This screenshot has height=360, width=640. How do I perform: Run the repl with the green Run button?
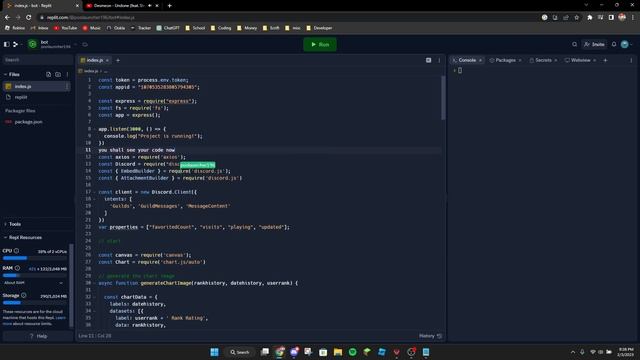(x=320, y=44)
